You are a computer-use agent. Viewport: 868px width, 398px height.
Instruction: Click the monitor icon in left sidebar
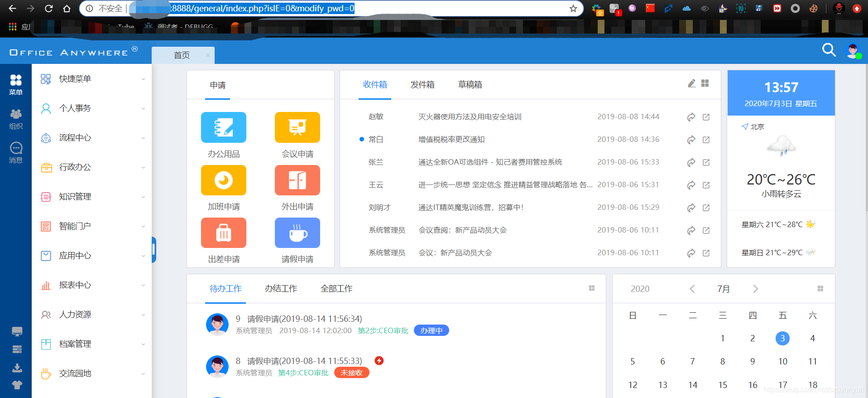17,331
